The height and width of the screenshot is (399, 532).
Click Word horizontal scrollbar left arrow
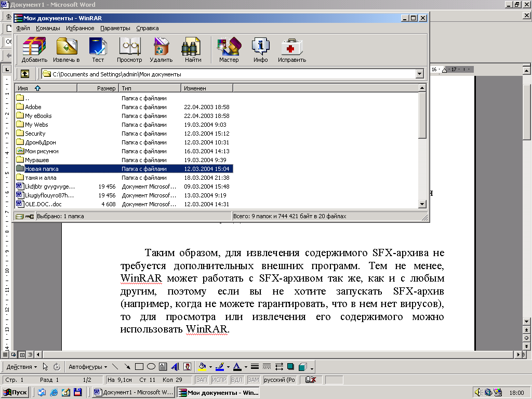point(38,354)
